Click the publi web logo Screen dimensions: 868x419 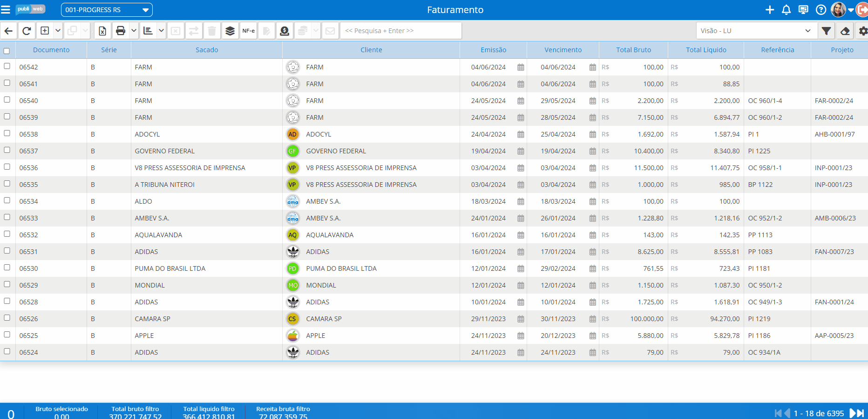pyautogui.click(x=30, y=9)
